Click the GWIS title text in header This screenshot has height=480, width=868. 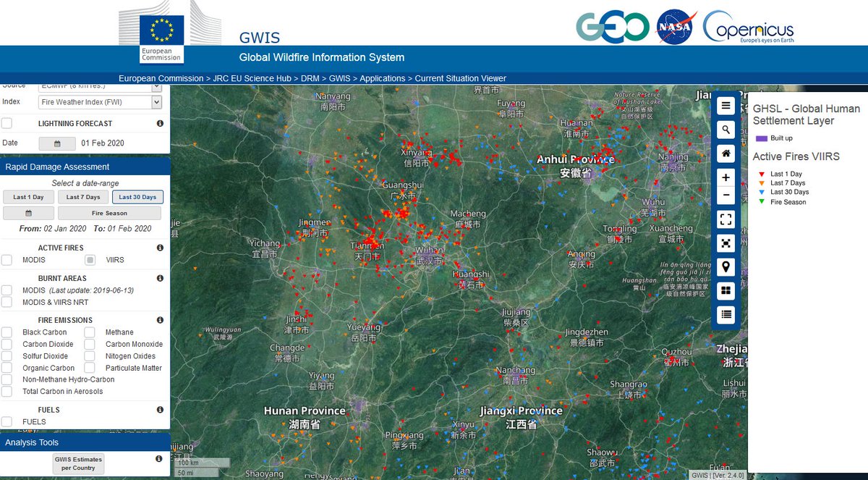(260, 38)
